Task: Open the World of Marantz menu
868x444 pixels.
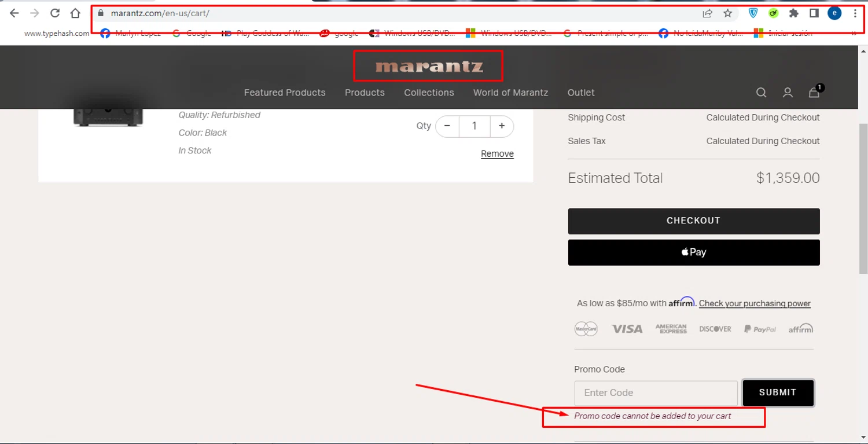Action: 510,93
